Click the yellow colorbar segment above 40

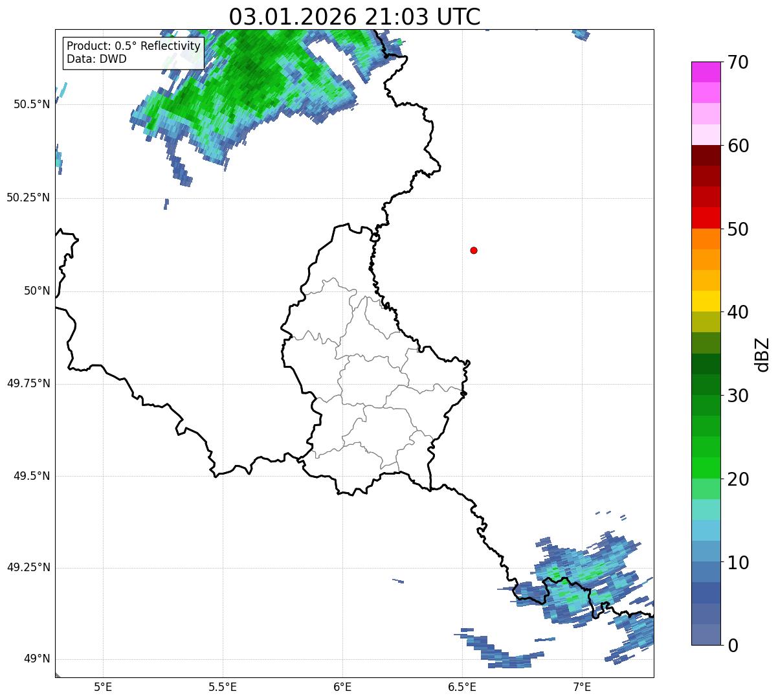point(706,301)
